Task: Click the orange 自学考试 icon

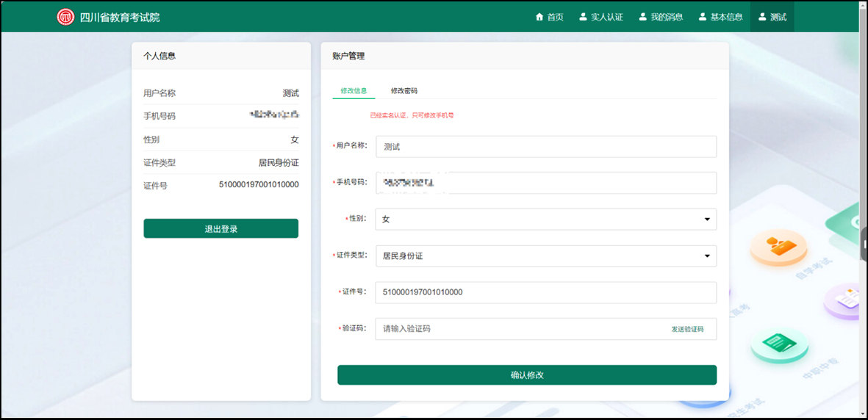Action: pyautogui.click(x=778, y=247)
